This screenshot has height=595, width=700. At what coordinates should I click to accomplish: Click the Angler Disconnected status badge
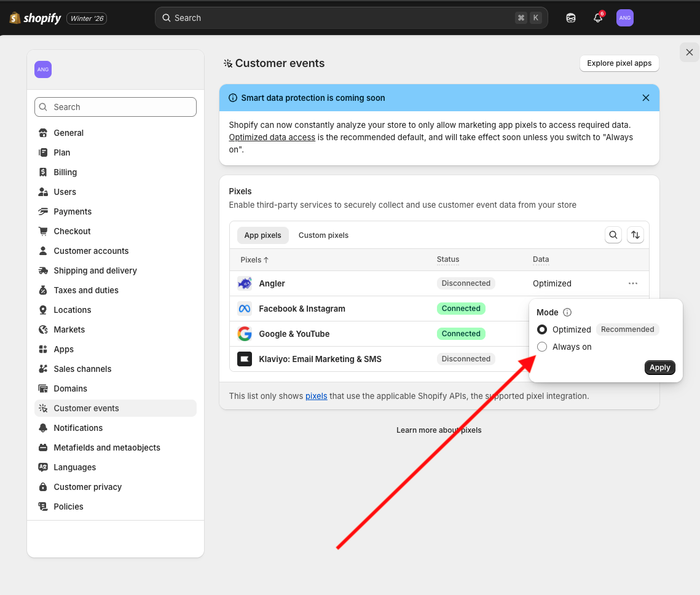tap(466, 283)
